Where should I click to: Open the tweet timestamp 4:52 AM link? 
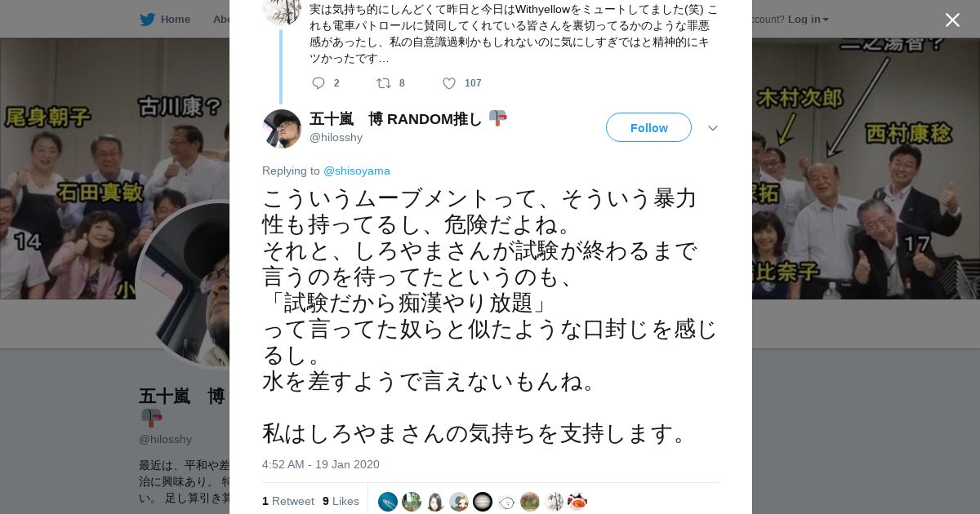321,464
